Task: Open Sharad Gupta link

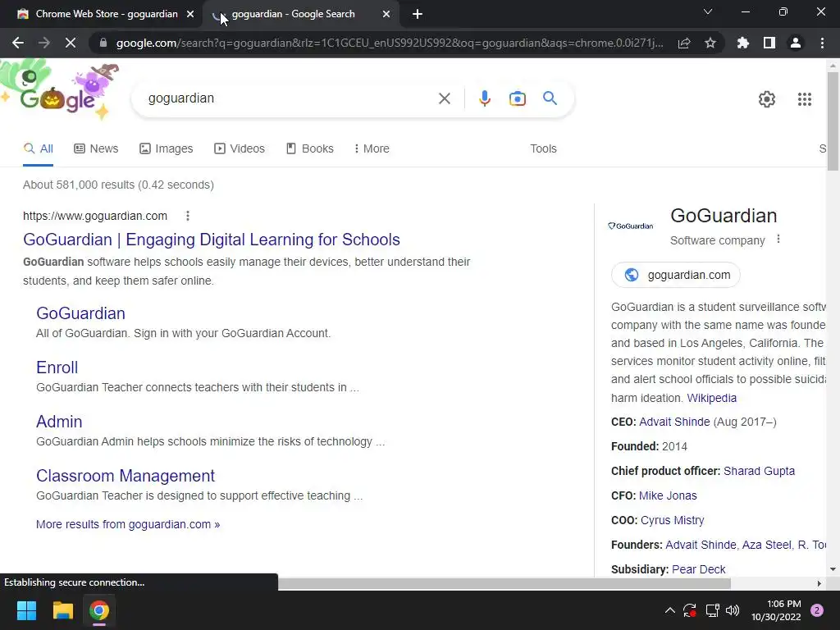Action: click(759, 471)
